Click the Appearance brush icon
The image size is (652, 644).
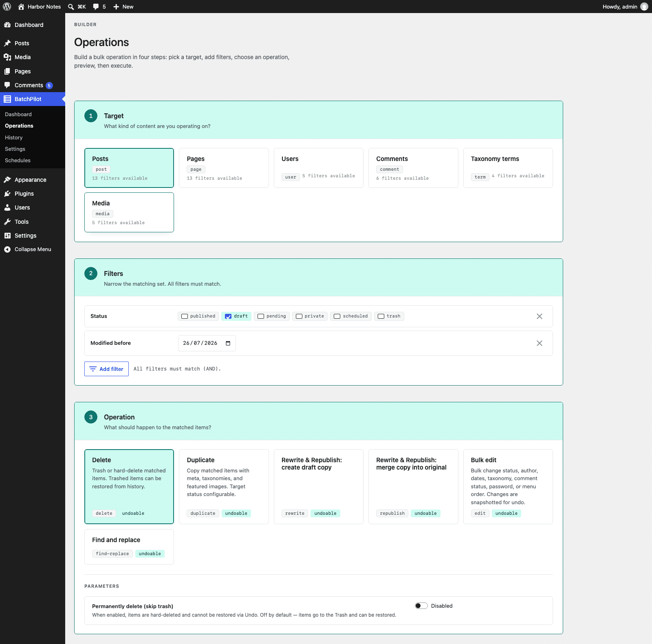7,180
